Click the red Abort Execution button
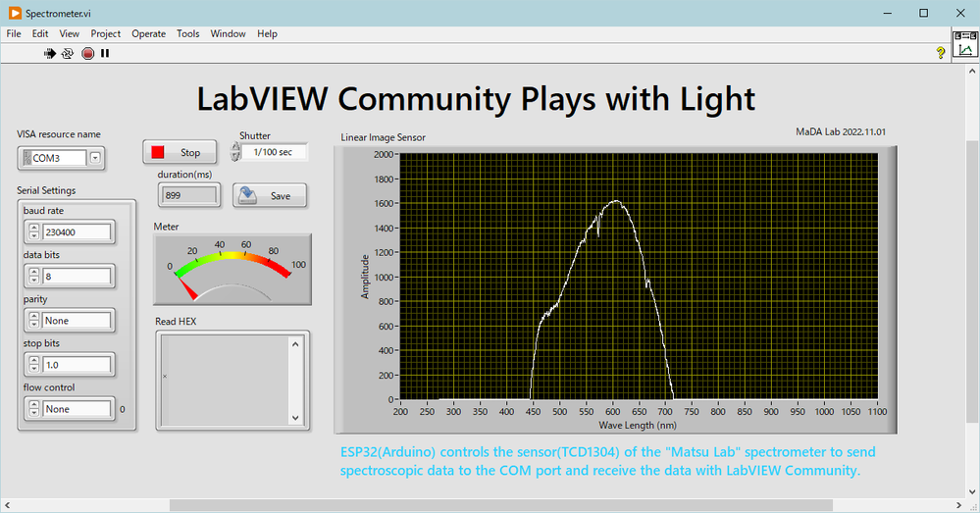 88,54
